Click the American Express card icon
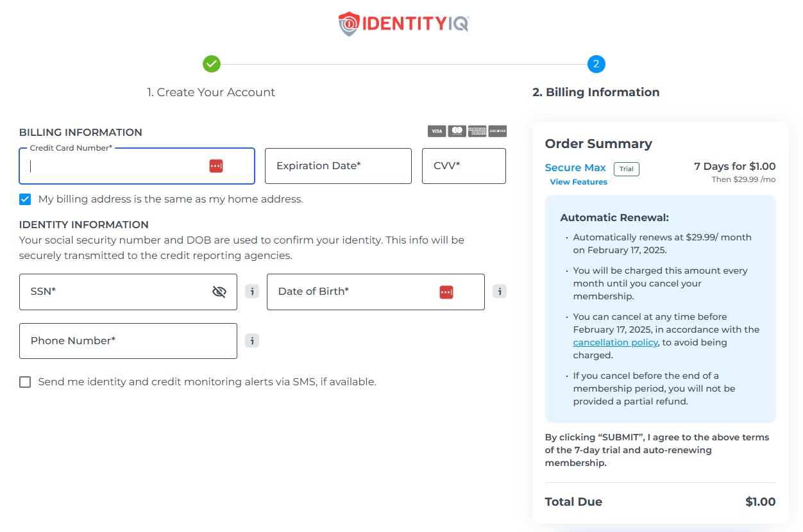This screenshot has height=532, width=803. pyautogui.click(x=477, y=131)
